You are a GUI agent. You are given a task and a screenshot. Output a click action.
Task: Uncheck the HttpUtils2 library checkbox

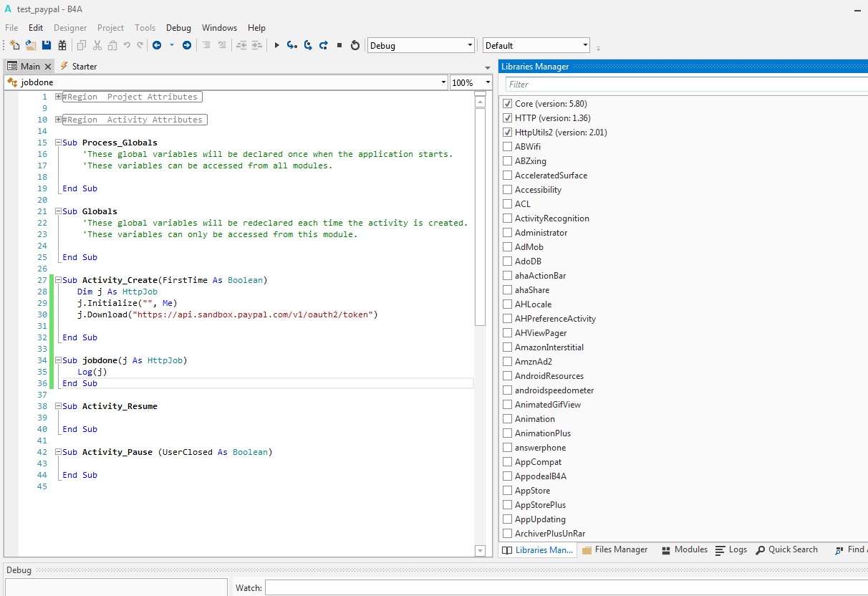[x=508, y=133]
